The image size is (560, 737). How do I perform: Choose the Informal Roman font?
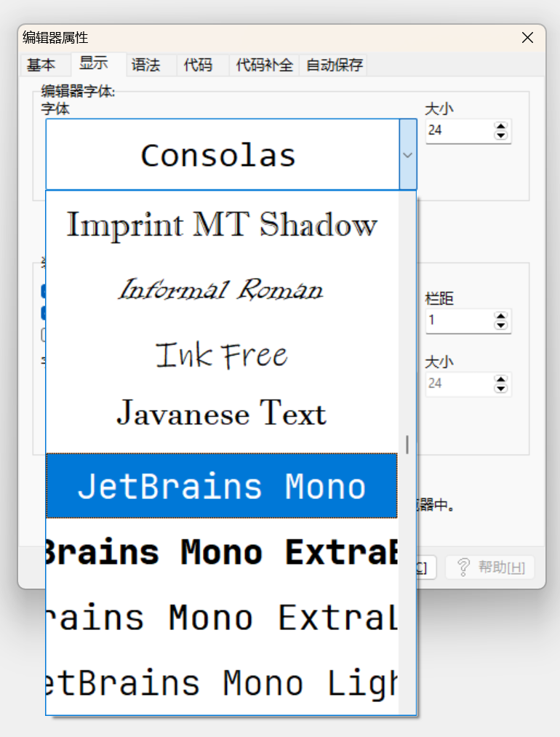point(222,290)
